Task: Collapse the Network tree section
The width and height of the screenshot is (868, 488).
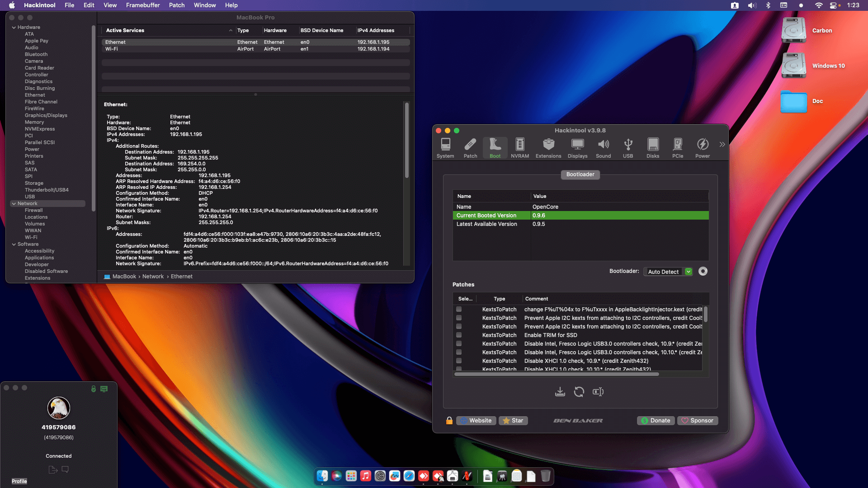Action: (14, 204)
